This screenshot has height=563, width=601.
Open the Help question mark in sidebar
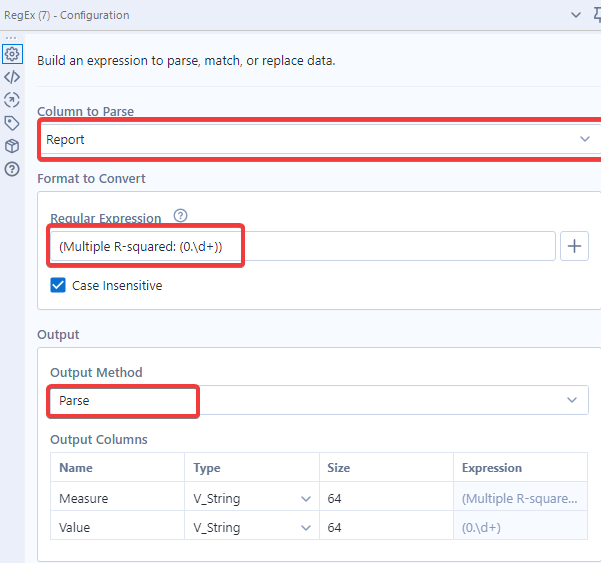[x=12, y=169]
